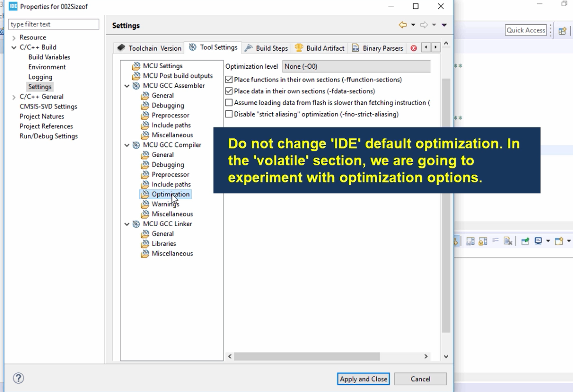Expand the Resource tree node

14,38
